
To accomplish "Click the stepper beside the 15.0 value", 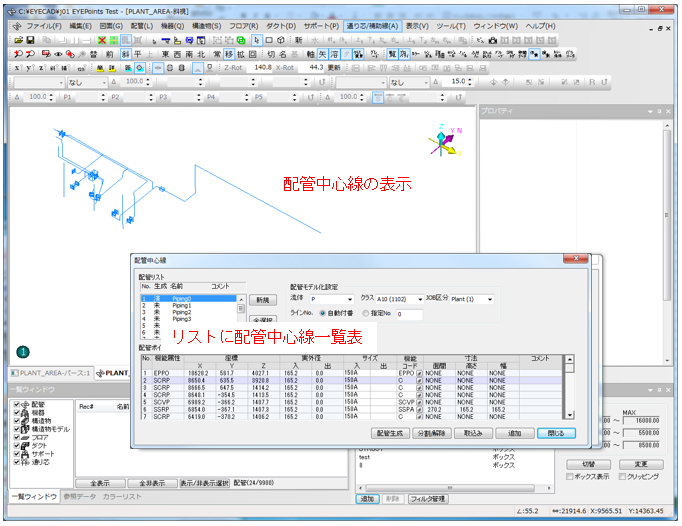I will tap(470, 82).
